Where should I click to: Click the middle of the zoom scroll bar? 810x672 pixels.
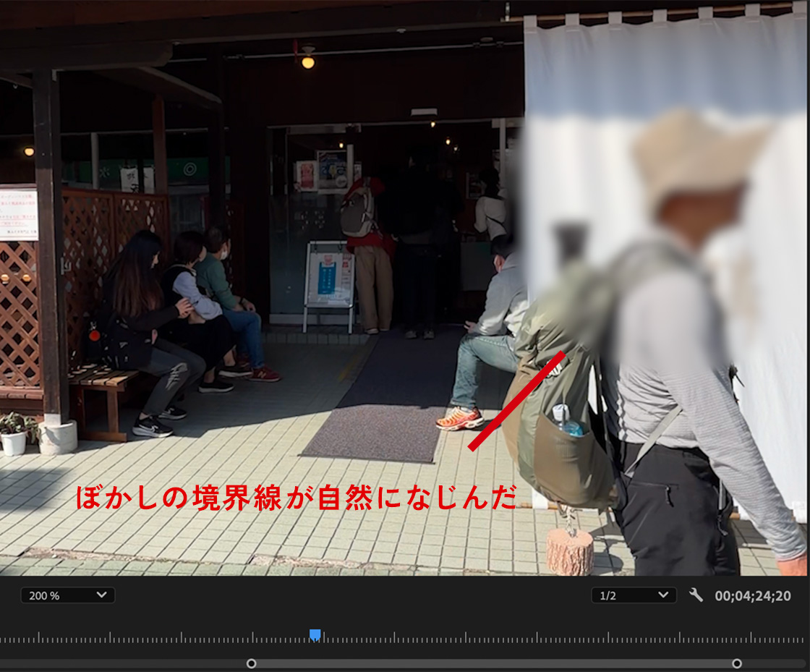(494, 663)
